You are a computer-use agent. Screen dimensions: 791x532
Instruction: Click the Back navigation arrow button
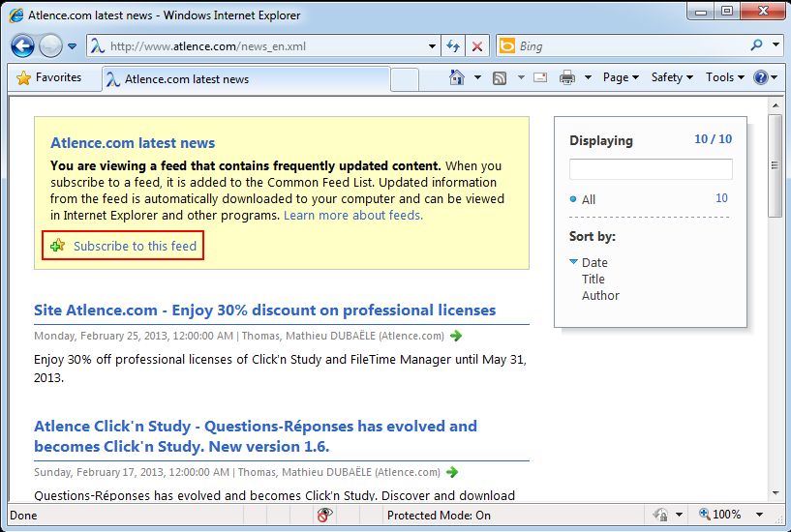click(x=22, y=46)
